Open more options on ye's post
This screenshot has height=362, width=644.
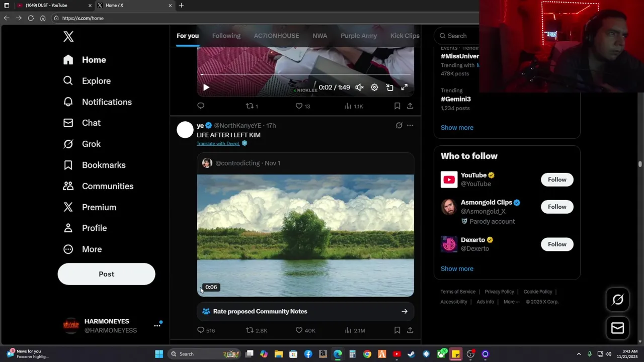tap(410, 125)
